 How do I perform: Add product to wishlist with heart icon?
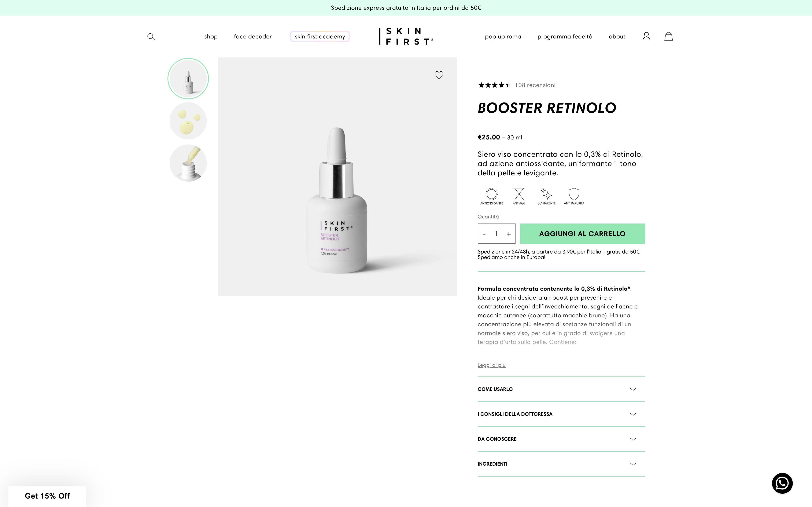439,75
